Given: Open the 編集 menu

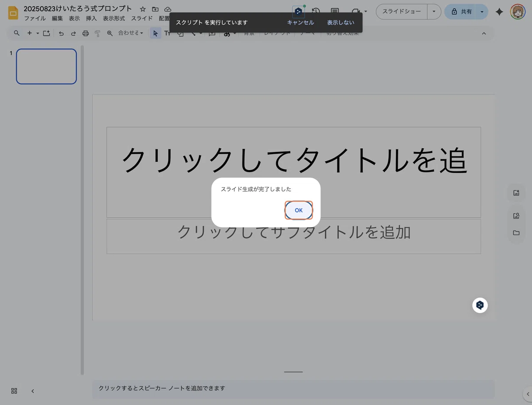Looking at the screenshot, I should (x=57, y=19).
